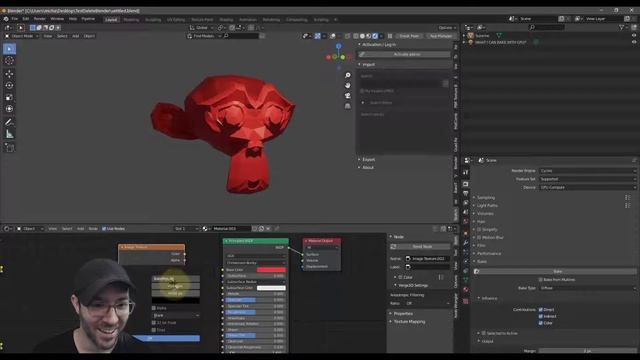The width and height of the screenshot is (640, 360).
Task: Toggle the Alpha checkbox in new image dialog
Action: (154, 308)
